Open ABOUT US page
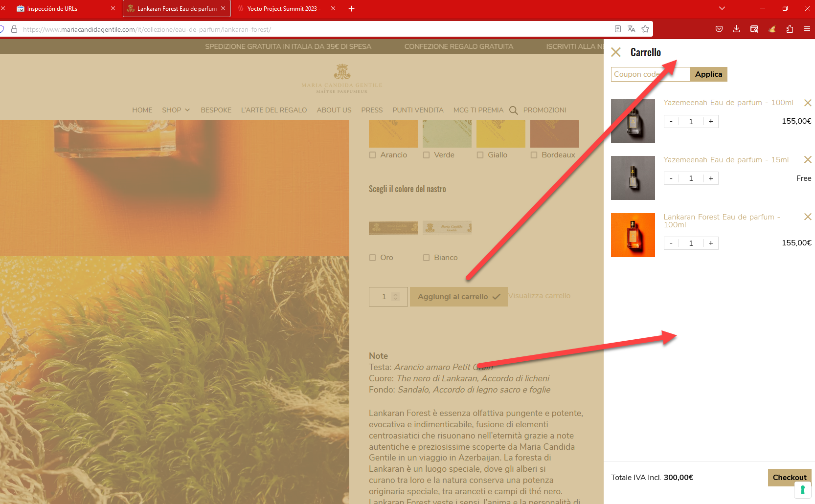815x504 pixels. pos(334,110)
